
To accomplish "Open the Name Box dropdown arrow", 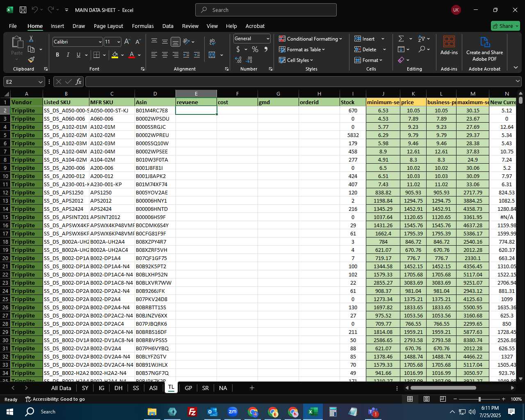I will tap(40, 82).
